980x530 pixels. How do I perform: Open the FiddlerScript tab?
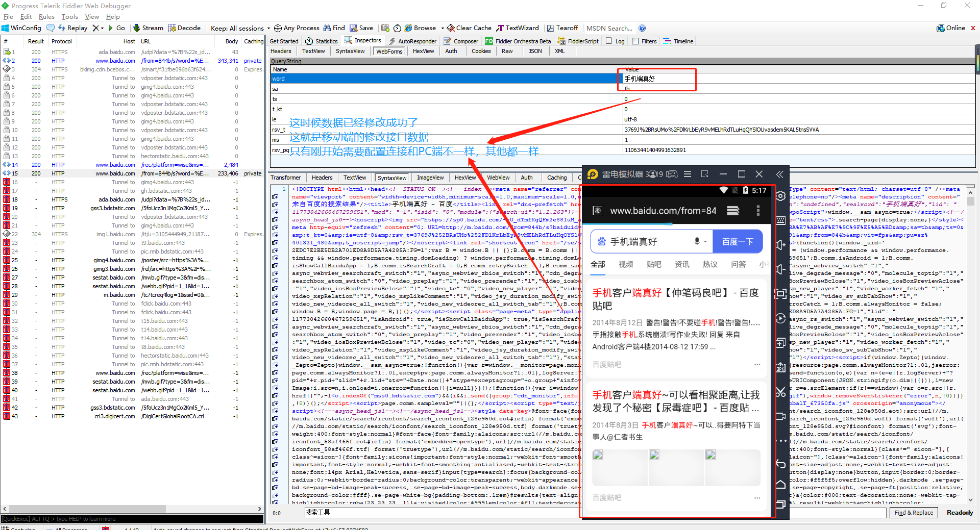pyautogui.click(x=578, y=41)
